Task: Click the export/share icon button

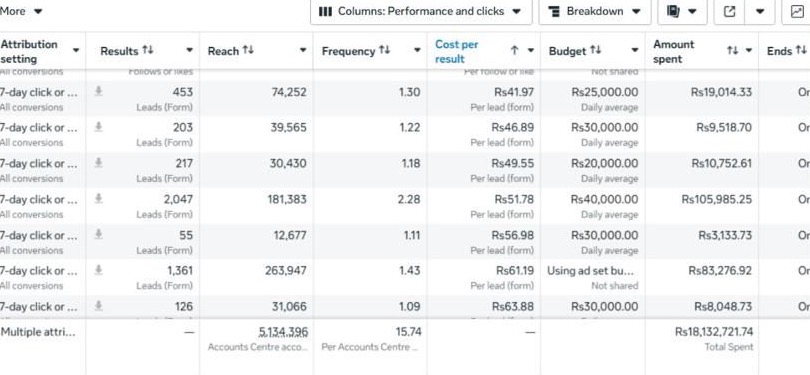Action: [729, 11]
